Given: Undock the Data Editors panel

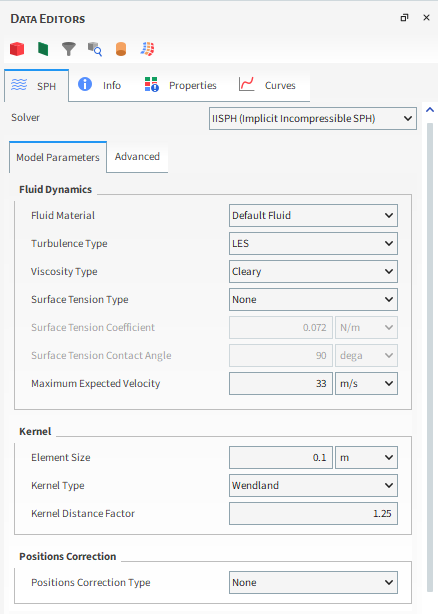Looking at the screenshot, I should [x=404, y=18].
